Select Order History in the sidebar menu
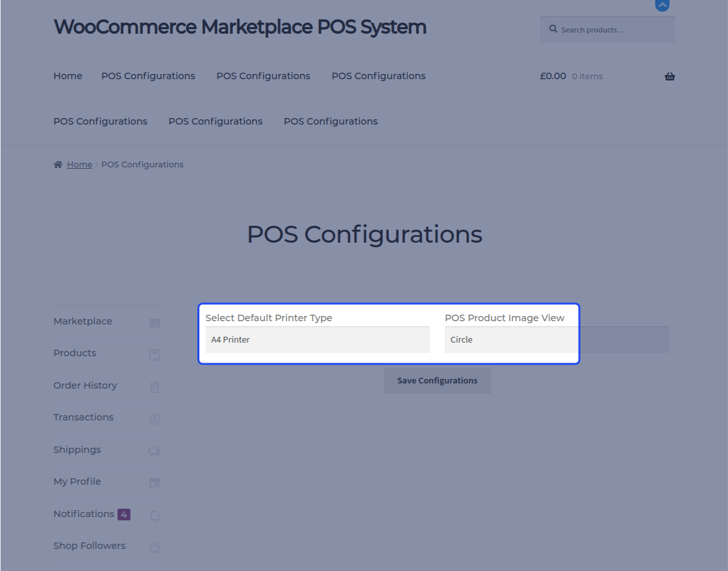 pyautogui.click(x=85, y=385)
